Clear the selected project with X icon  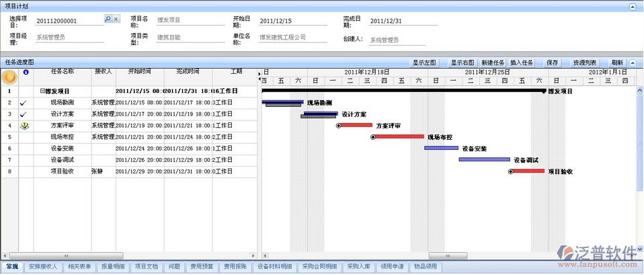[x=116, y=20]
